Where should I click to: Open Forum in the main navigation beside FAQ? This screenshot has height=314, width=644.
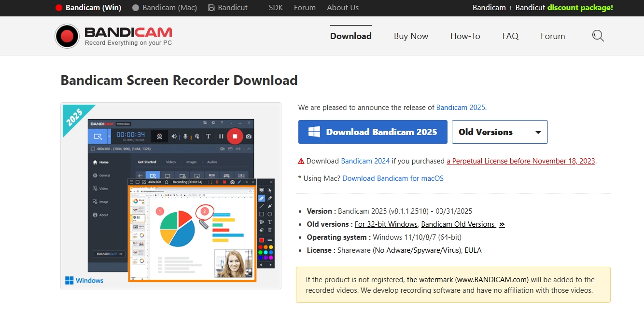[553, 36]
